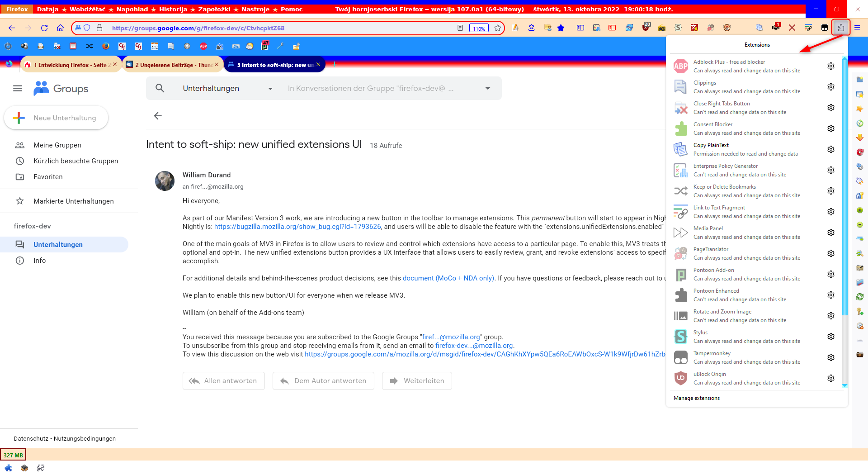
Task: Open the Pomoc menu
Action: coord(292,9)
